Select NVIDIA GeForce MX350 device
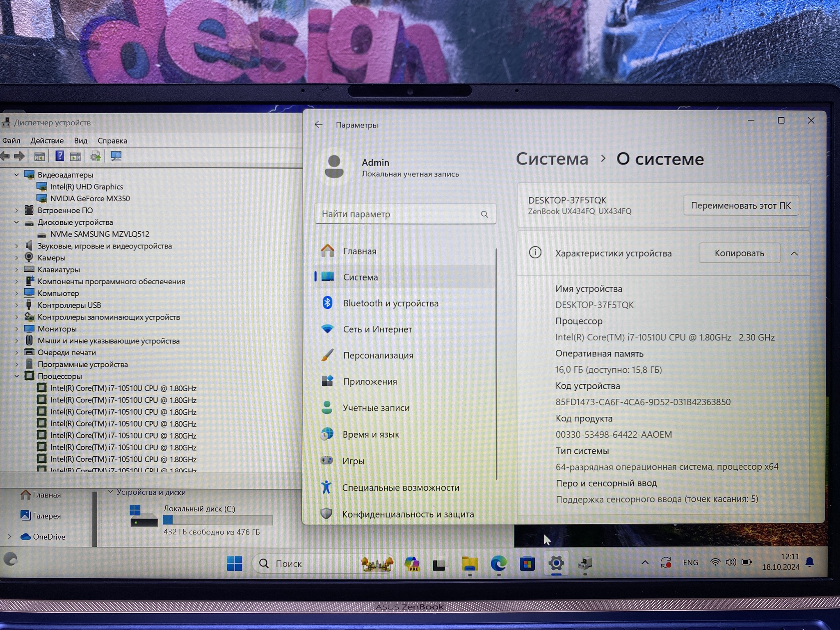Viewport: 840px width, 630px height. [x=90, y=199]
